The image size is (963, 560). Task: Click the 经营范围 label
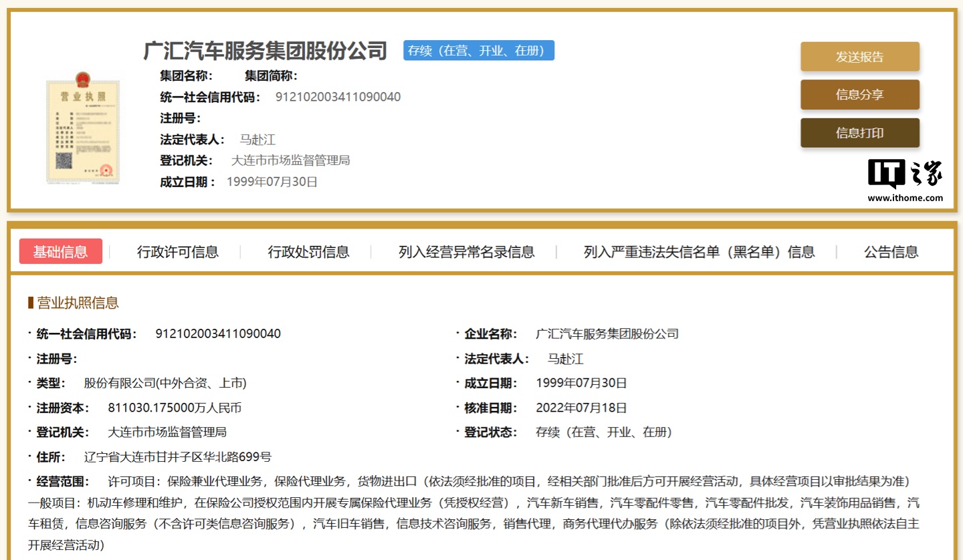63,481
